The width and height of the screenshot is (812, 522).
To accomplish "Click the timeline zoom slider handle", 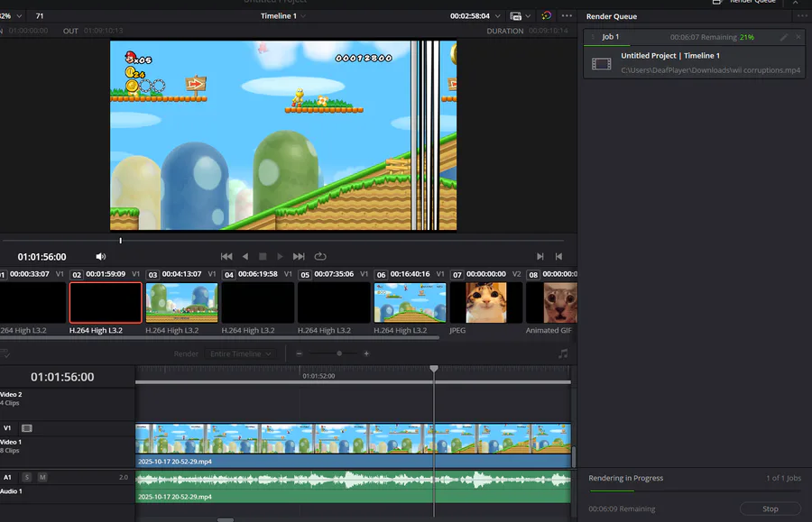I will tap(337, 354).
